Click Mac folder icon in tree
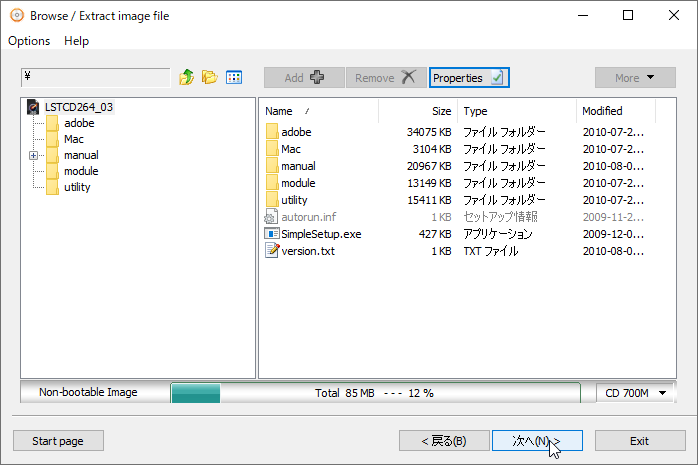This screenshot has height=465, width=698. [52, 139]
